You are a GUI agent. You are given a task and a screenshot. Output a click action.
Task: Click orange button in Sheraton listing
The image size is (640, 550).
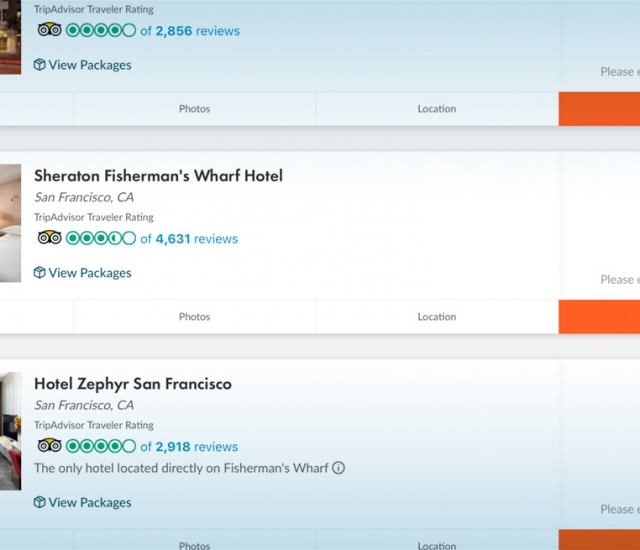599,317
